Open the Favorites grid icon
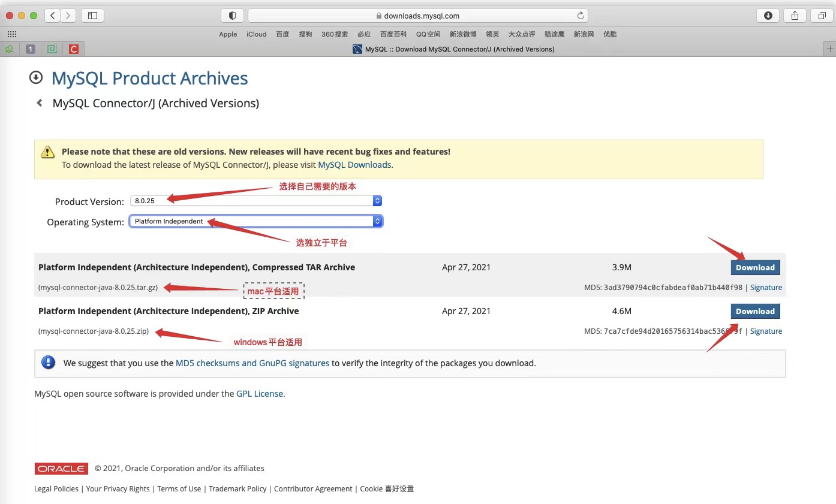 [11, 34]
